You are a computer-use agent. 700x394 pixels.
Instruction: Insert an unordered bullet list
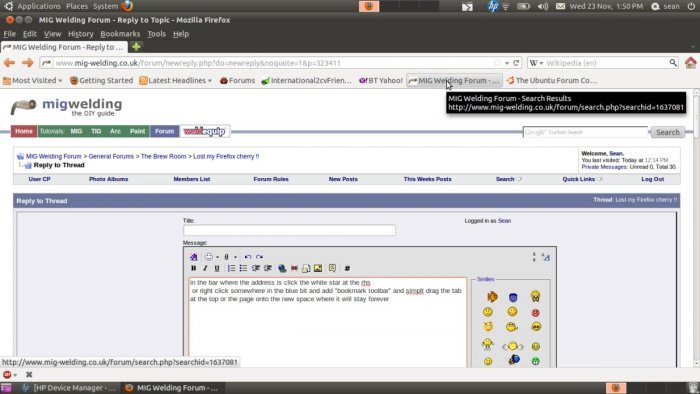[x=243, y=268]
